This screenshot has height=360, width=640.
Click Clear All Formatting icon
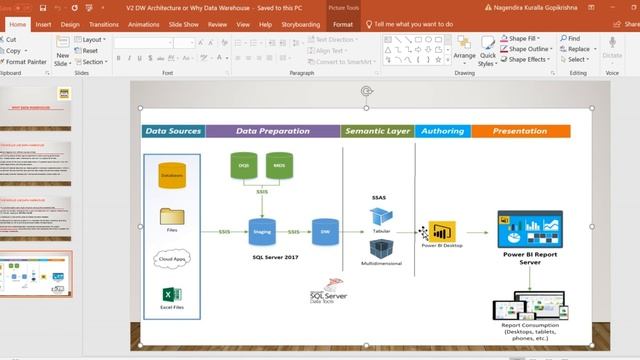(224, 42)
